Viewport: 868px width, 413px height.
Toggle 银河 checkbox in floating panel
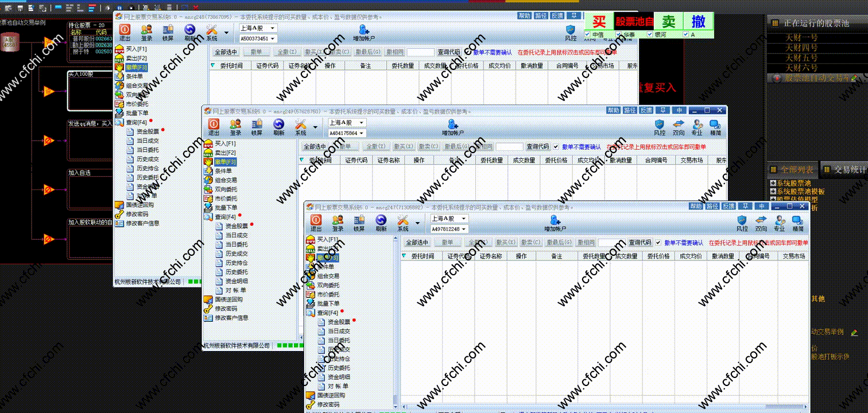click(649, 34)
